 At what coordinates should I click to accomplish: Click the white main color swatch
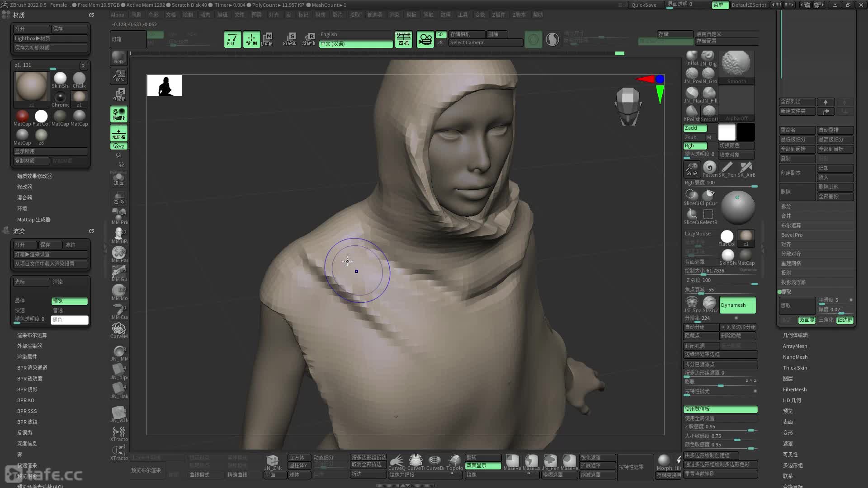(726, 132)
